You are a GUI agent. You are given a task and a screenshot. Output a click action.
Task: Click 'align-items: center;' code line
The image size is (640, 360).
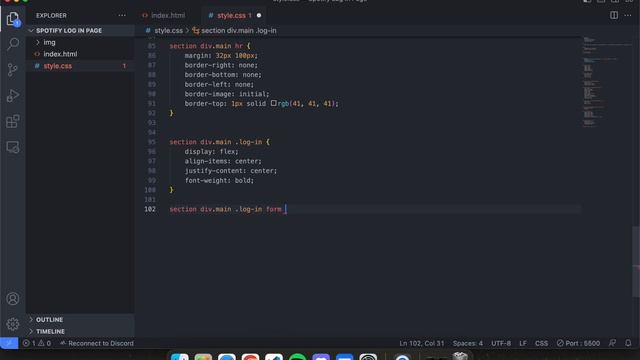click(x=223, y=161)
